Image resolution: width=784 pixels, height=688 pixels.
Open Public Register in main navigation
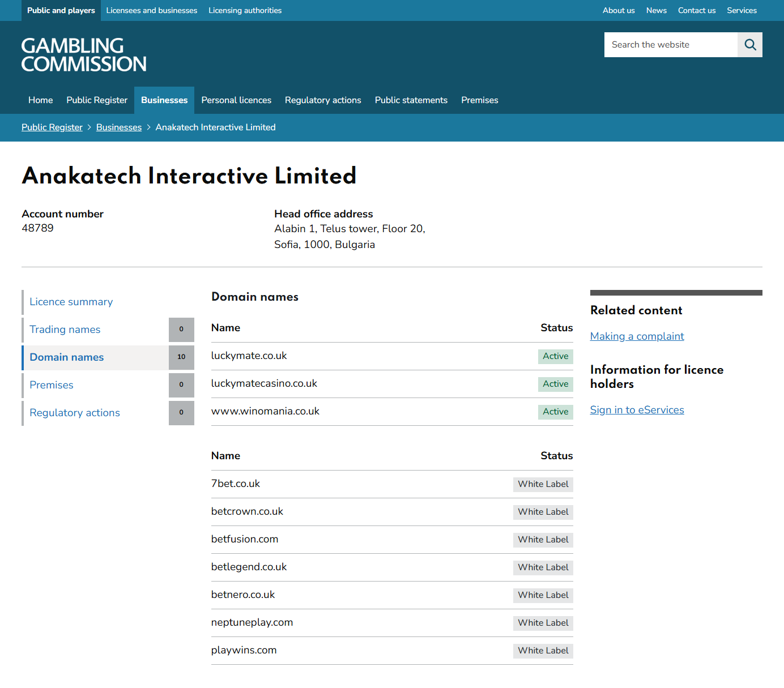point(97,100)
